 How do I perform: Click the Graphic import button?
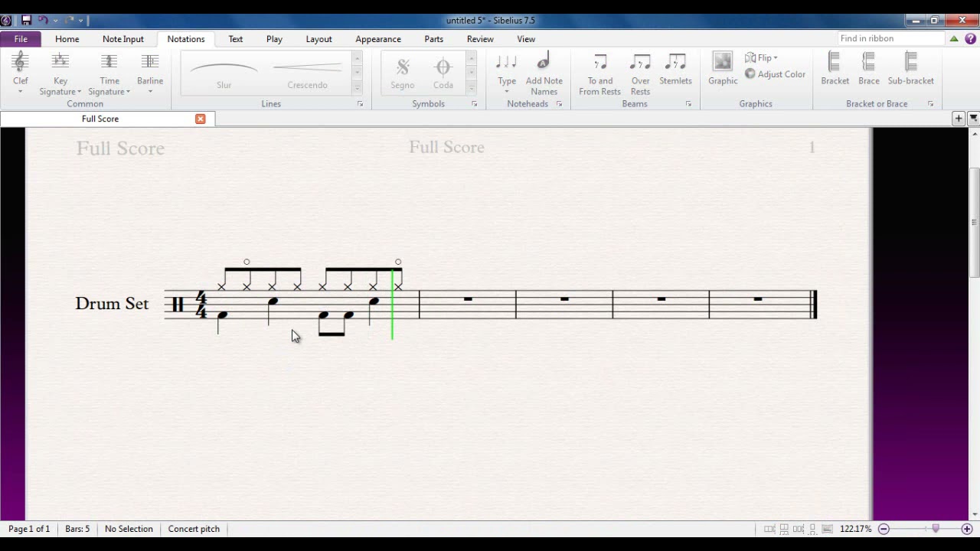point(723,69)
